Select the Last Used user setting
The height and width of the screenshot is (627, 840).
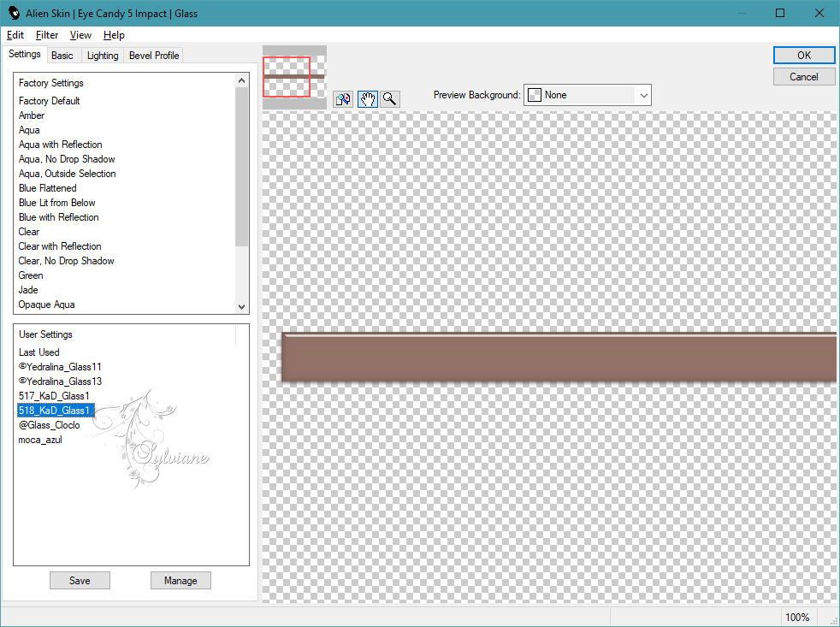tap(38, 352)
